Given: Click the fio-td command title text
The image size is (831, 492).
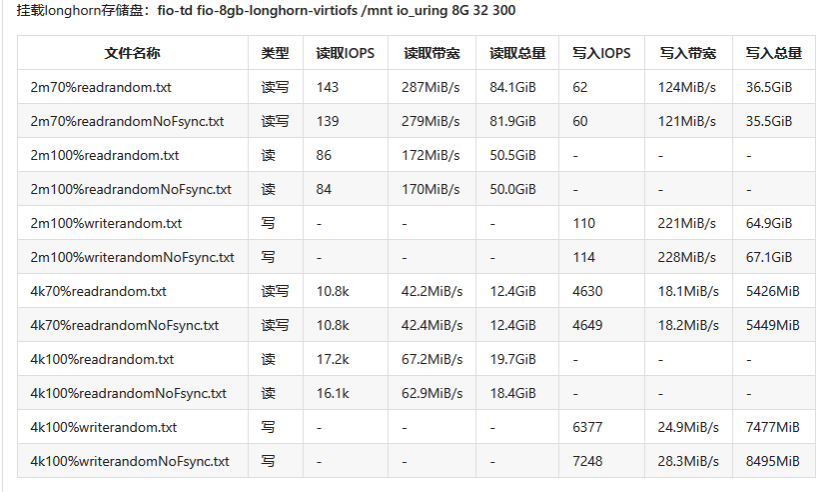Looking at the screenshot, I should [x=337, y=10].
